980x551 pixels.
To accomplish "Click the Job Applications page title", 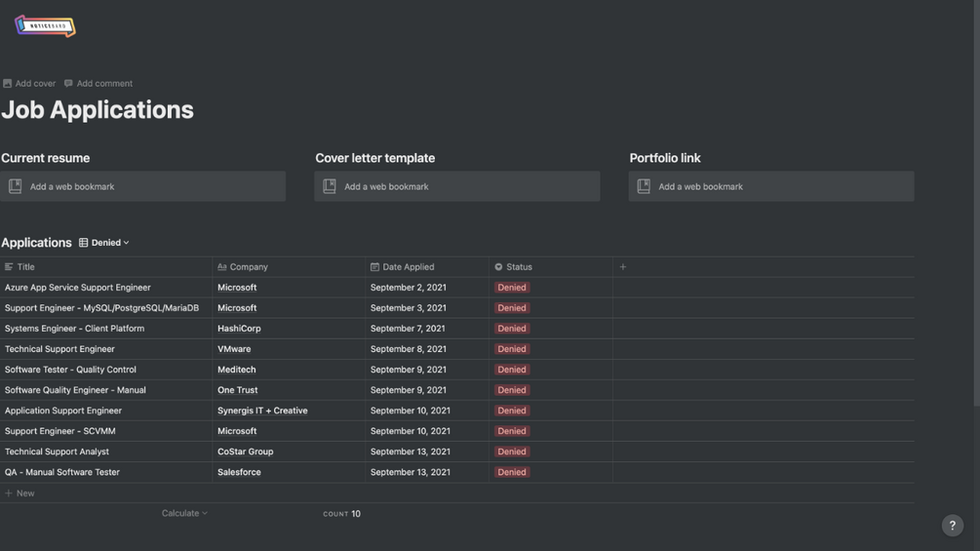I will [x=98, y=110].
